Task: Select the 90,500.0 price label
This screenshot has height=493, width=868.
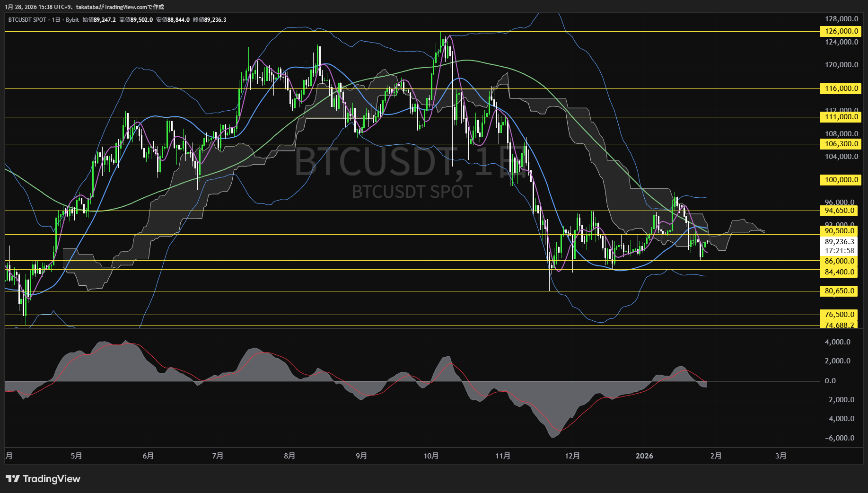Action: click(839, 231)
